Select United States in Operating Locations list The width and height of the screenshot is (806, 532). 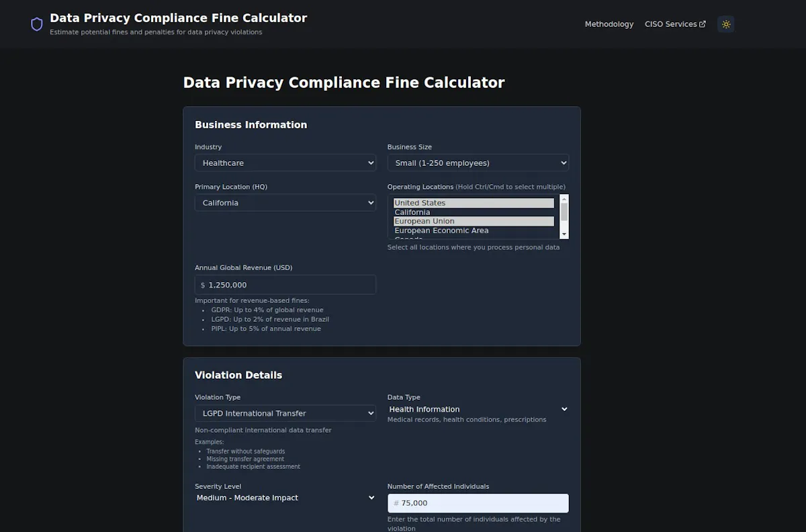pyautogui.click(x=474, y=203)
